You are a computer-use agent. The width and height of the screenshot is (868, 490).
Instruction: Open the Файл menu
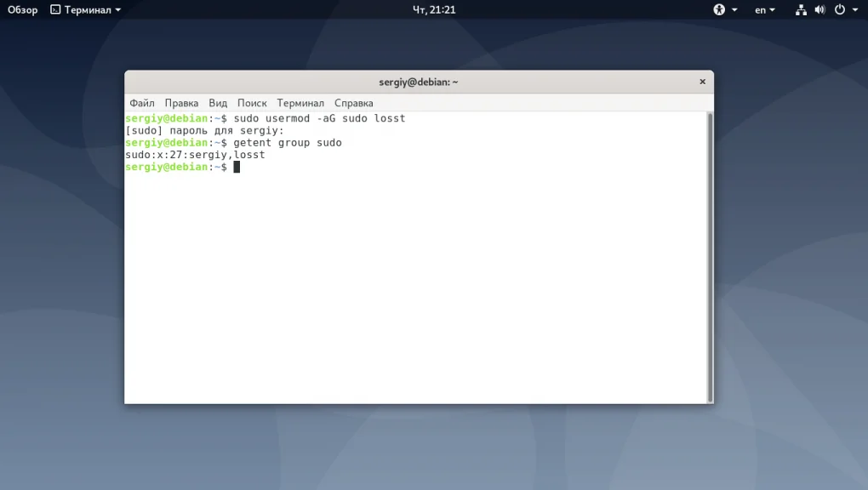(x=141, y=102)
